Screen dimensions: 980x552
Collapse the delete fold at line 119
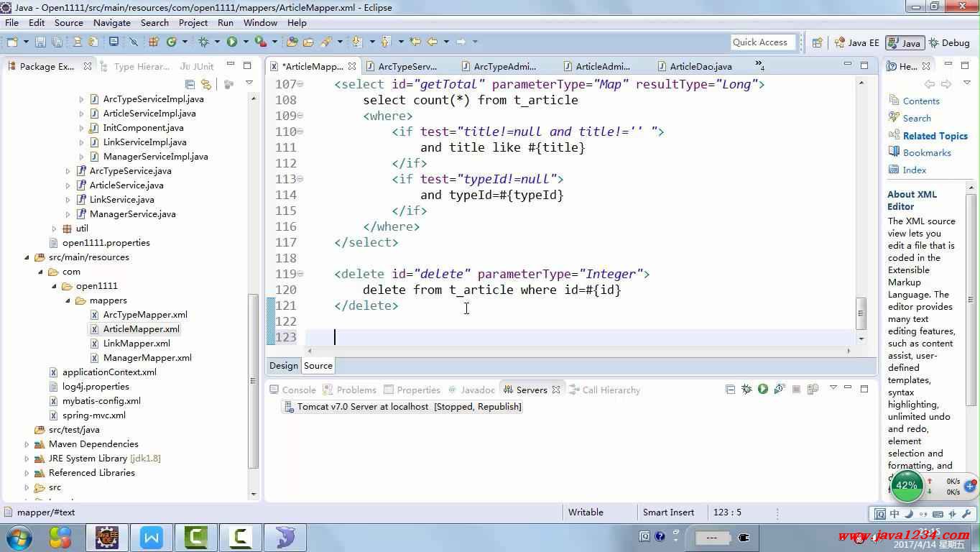(300, 274)
